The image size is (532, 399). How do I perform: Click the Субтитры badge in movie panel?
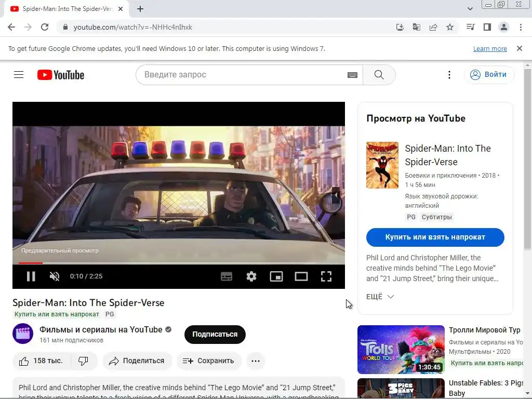436,217
